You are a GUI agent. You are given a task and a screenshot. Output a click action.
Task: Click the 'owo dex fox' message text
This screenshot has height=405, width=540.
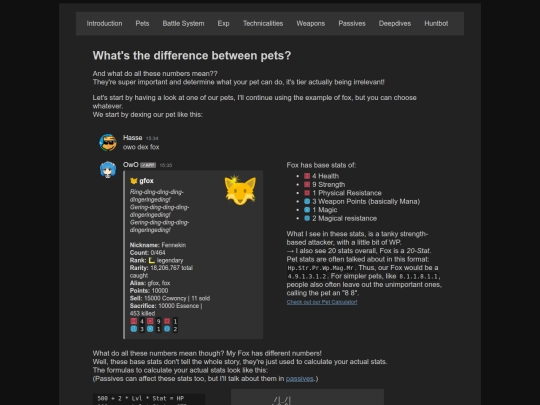pos(141,147)
